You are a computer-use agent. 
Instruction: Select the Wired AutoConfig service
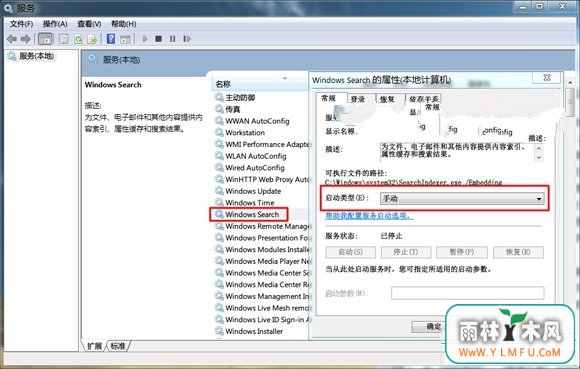pos(255,167)
